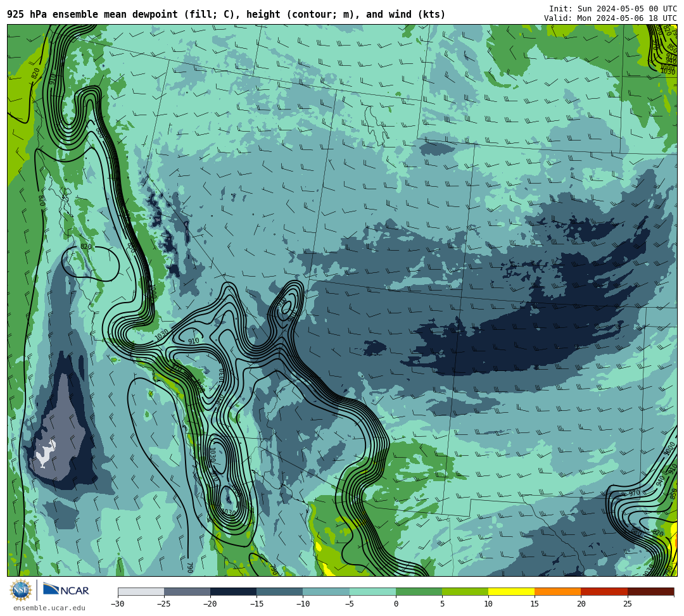684x616 pixels.
Task: Click the plot title starting '925 hPa ensemble mean'
Action: pyautogui.click(x=226, y=15)
